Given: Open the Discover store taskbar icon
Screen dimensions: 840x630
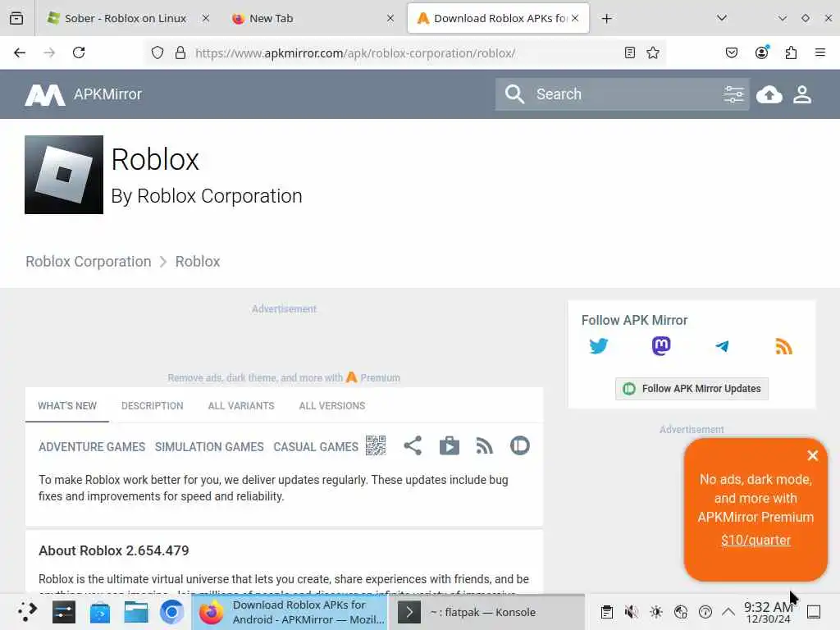Looking at the screenshot, I should tap(99, 612).
